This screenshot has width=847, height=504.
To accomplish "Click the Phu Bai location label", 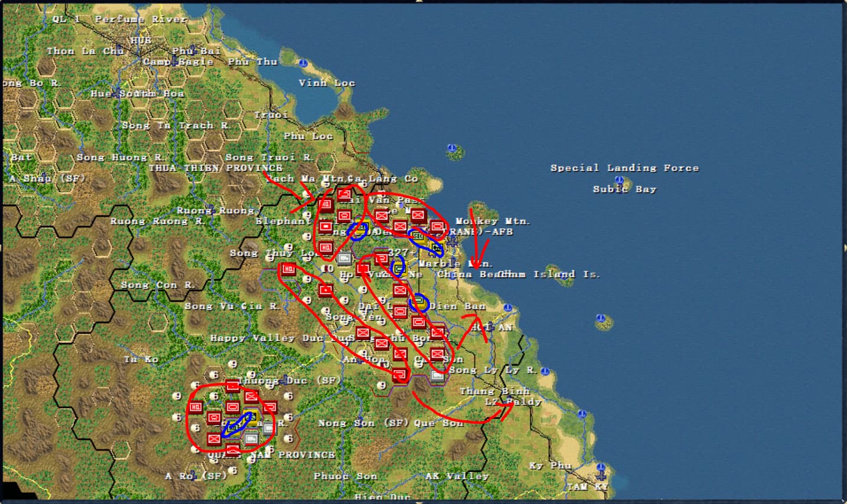I will pyautogui.click(x=196, y=51).
